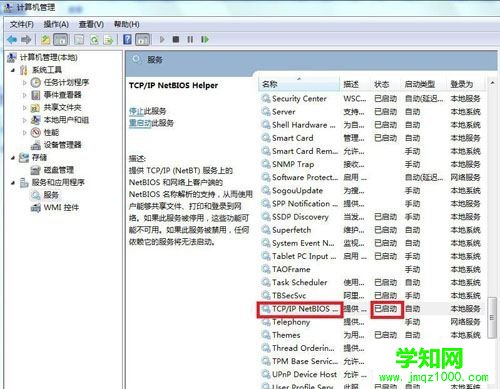Click the Restart Service toolbar icon

tap(205, 40)
